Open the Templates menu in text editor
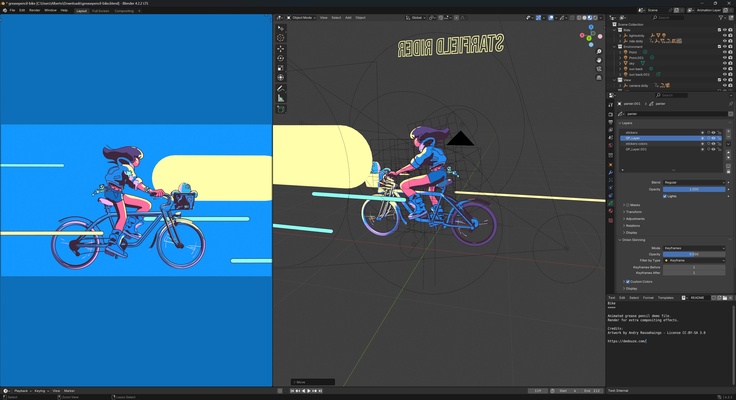 coord(666,298)
